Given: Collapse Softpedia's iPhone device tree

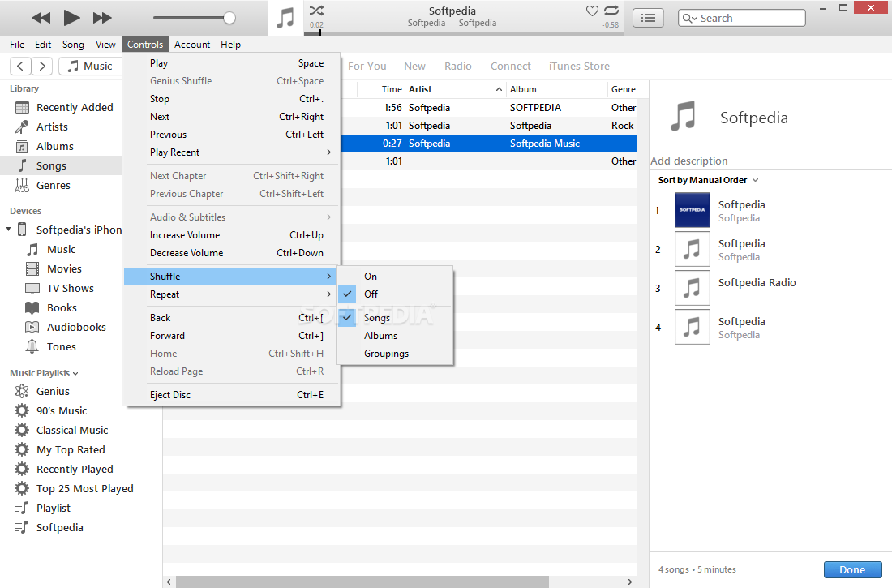Looking at the screenshot, I should pyautogui.click(x=9, y=230).
